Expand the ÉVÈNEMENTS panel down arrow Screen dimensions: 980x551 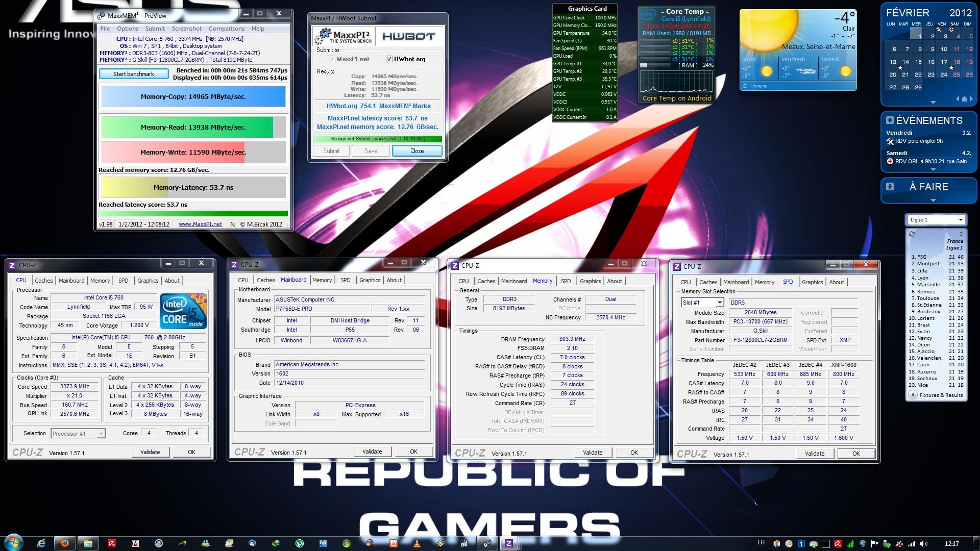coord(933,169)
